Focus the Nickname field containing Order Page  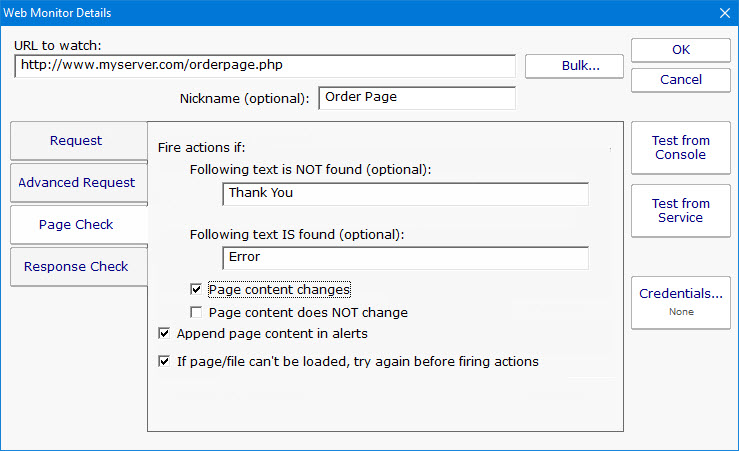416,98
